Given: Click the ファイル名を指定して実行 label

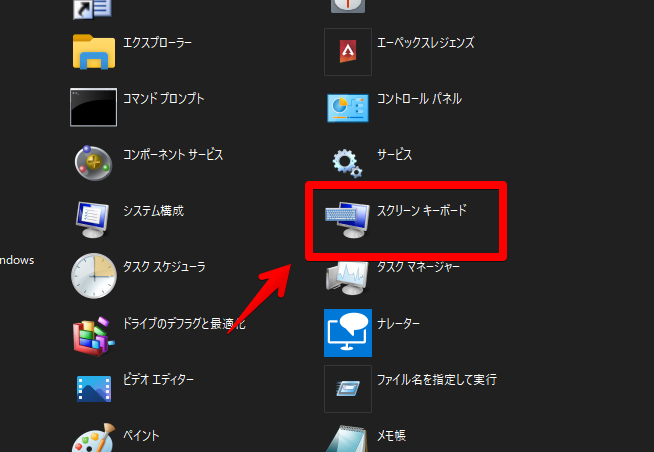Looking at the screenshot, I should click(437, 379).
